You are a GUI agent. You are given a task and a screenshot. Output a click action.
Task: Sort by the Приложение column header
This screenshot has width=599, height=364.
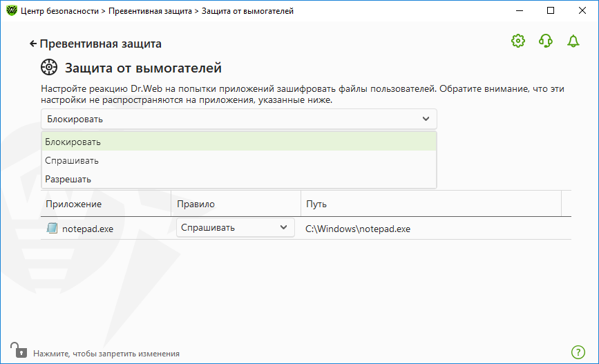[x=106, y=204]
